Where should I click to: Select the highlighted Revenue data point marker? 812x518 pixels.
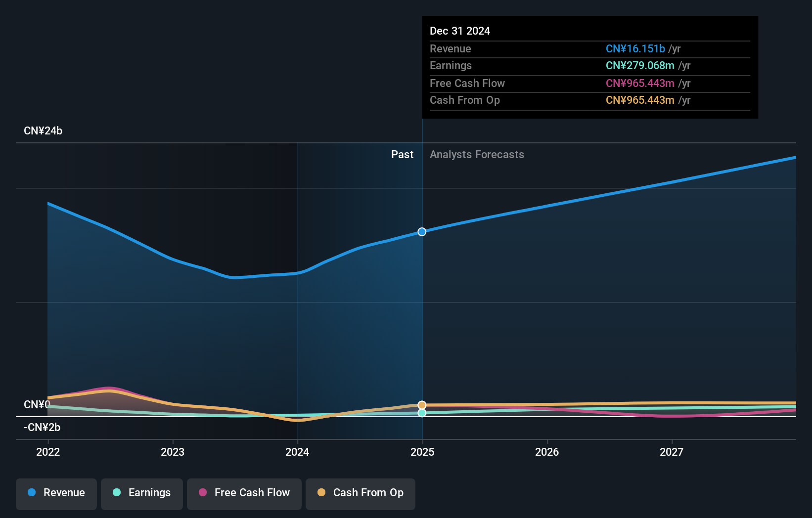(x=422, y=231)
